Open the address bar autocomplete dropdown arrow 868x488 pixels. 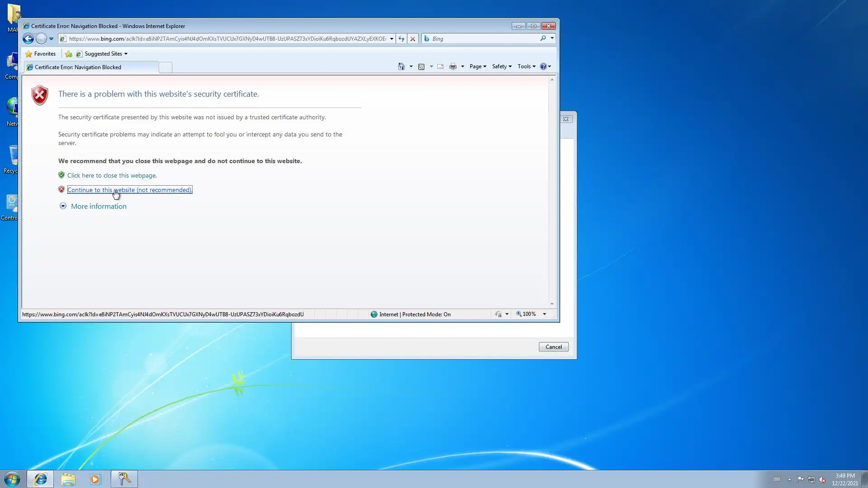pos(392,39)
